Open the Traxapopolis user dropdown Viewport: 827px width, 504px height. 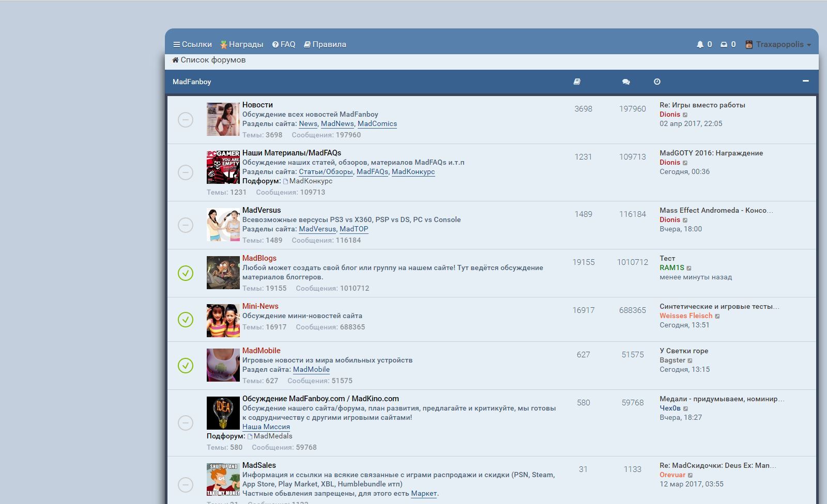[x=778, y=44]
